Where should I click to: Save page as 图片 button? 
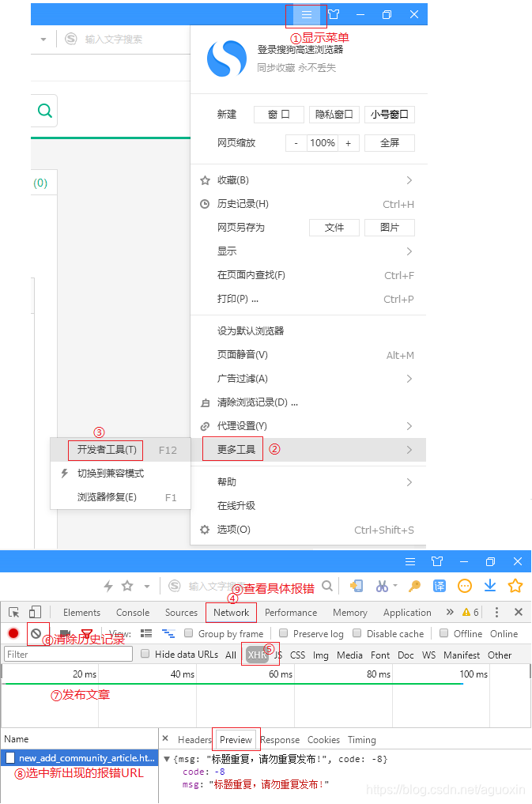390,228
